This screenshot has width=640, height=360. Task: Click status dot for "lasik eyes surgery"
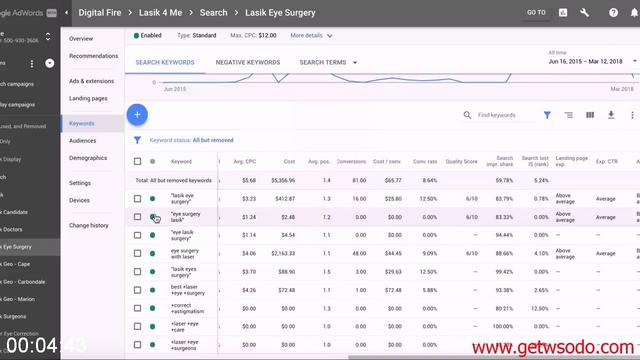click(152, 272)
